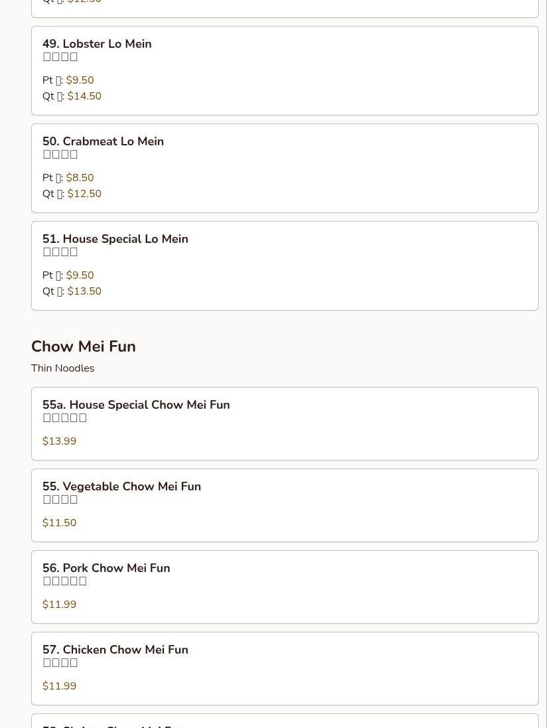Image resolution: width=560 pixels, height=728 pixels.
Task: Open the 55. Vegetable Chow Mei Fun item
Action: click(121, 486)
